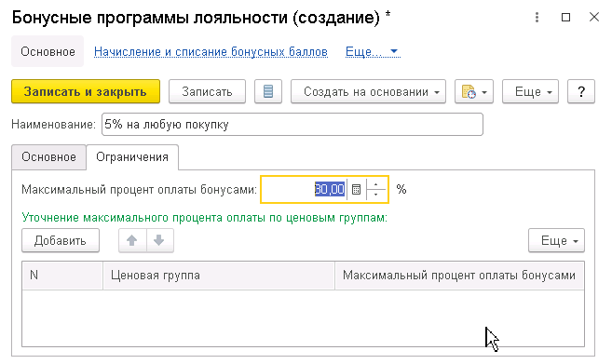
Task: Click the 'Ценовая группа' column header
Action: pyautogui.click(x=219, y=276)
